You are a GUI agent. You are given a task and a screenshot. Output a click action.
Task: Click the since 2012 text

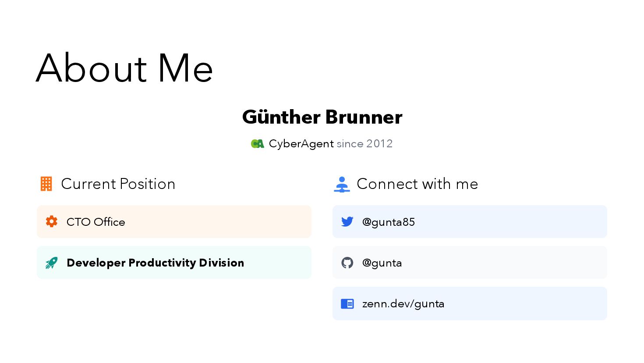coord(364,144)
